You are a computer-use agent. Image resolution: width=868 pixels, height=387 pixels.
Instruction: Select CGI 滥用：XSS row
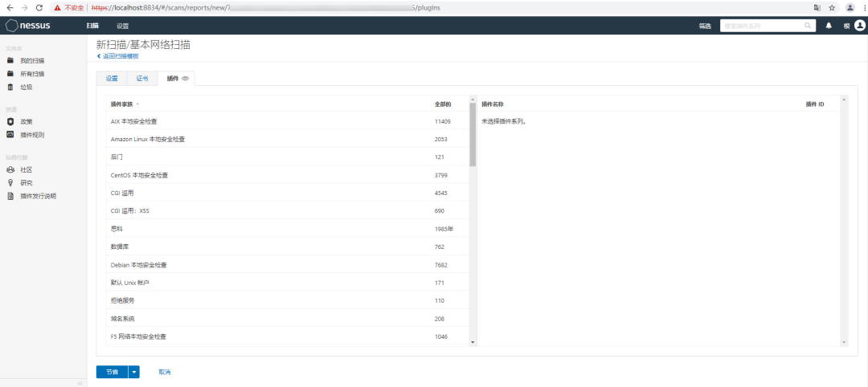pyautogui.click(x=287, y=210)
